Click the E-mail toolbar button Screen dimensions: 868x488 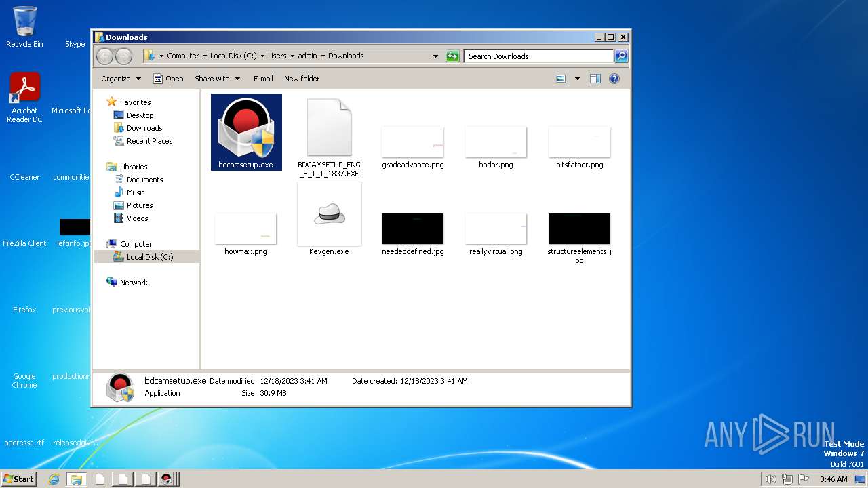pos(263,79)
